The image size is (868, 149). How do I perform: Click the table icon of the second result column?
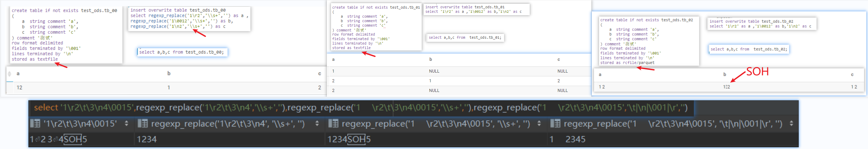[143, 123]
